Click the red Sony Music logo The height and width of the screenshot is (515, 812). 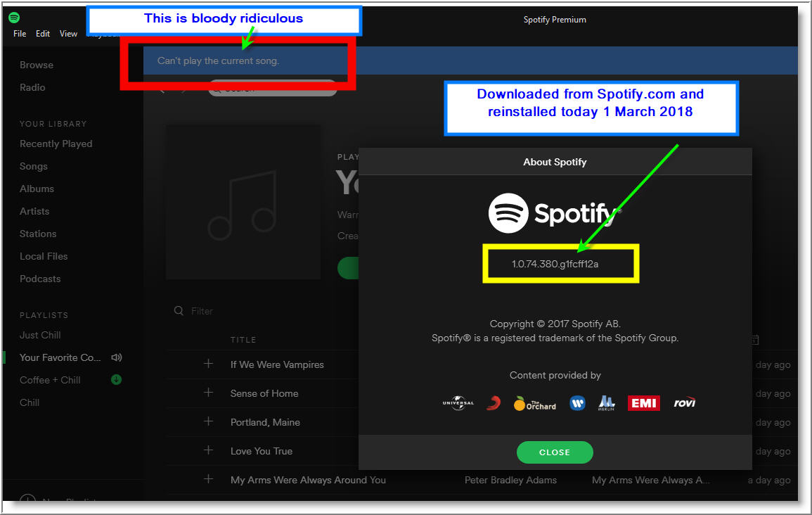coord(494,403)
